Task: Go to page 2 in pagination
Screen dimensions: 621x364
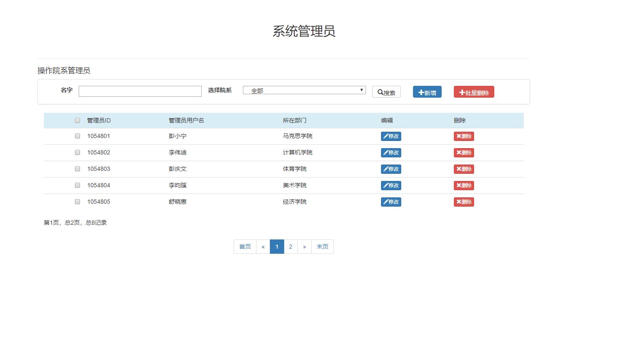Action: [x=291, y=247]
